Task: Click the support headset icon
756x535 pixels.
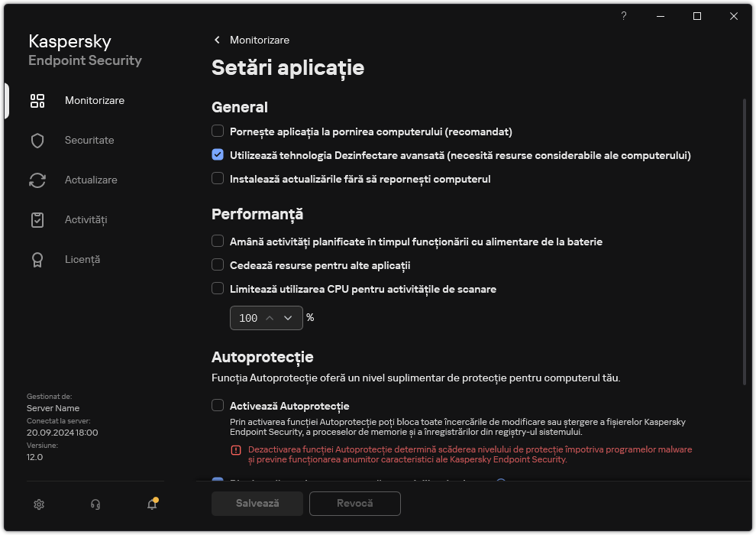Action: (x=95, y=504)
